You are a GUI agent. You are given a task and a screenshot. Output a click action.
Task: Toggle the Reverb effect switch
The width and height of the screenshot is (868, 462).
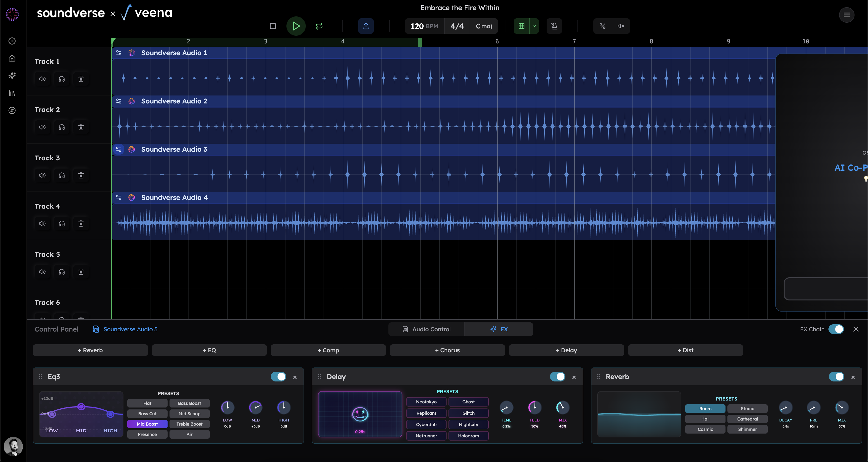[x=837, y=377]
